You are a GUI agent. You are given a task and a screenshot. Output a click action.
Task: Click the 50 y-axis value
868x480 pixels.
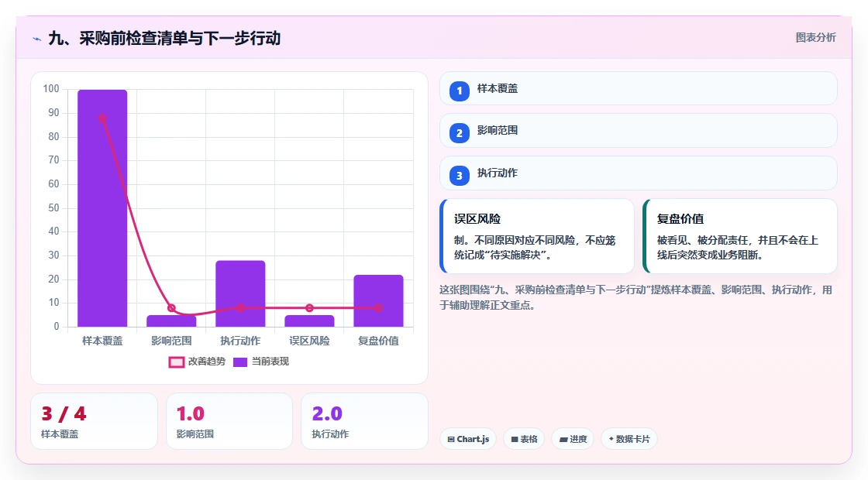[x=53, y=208]
